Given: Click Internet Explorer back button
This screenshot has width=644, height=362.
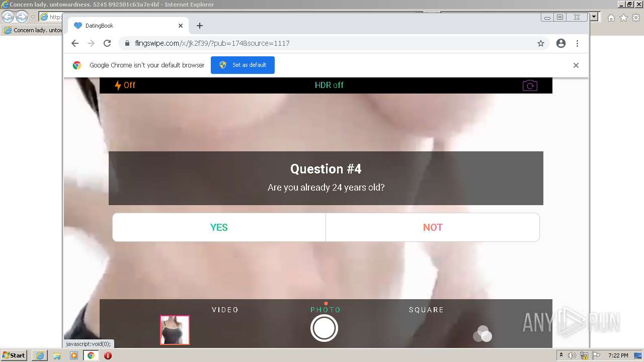Looking at the screenshot, I should pos(8,17).
